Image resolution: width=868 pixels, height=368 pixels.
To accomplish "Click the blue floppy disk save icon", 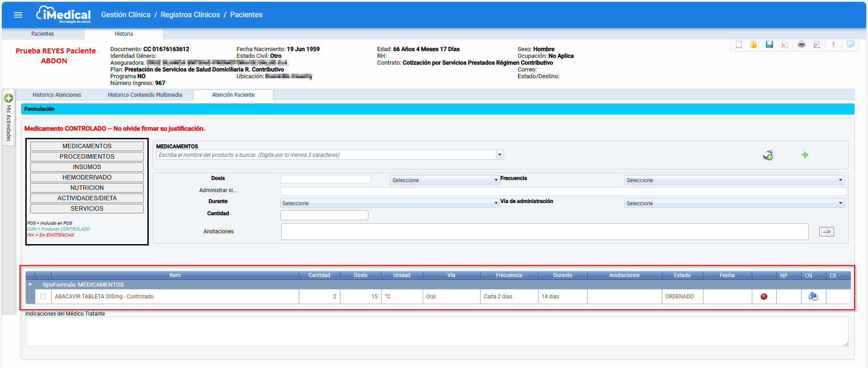I will pos(769,44).
